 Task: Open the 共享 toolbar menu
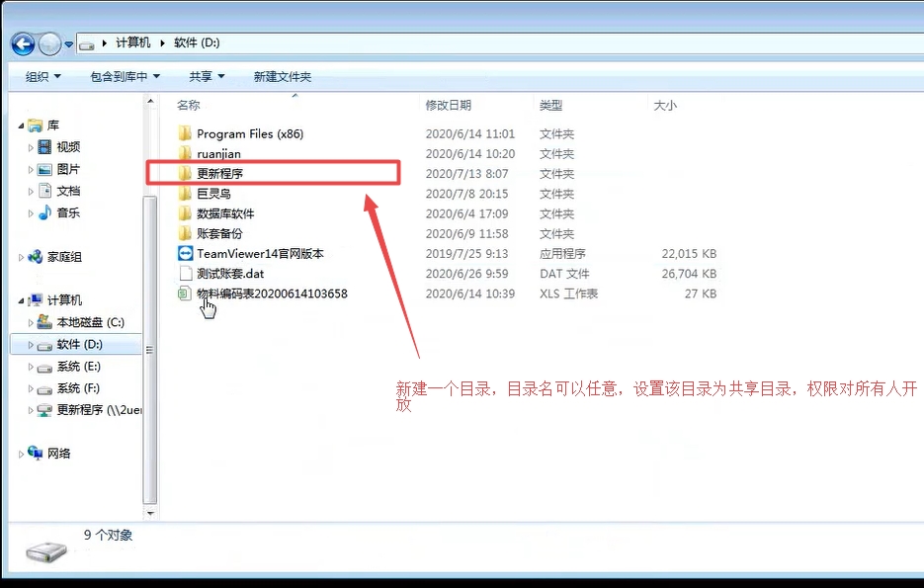[x=207, y=76]
